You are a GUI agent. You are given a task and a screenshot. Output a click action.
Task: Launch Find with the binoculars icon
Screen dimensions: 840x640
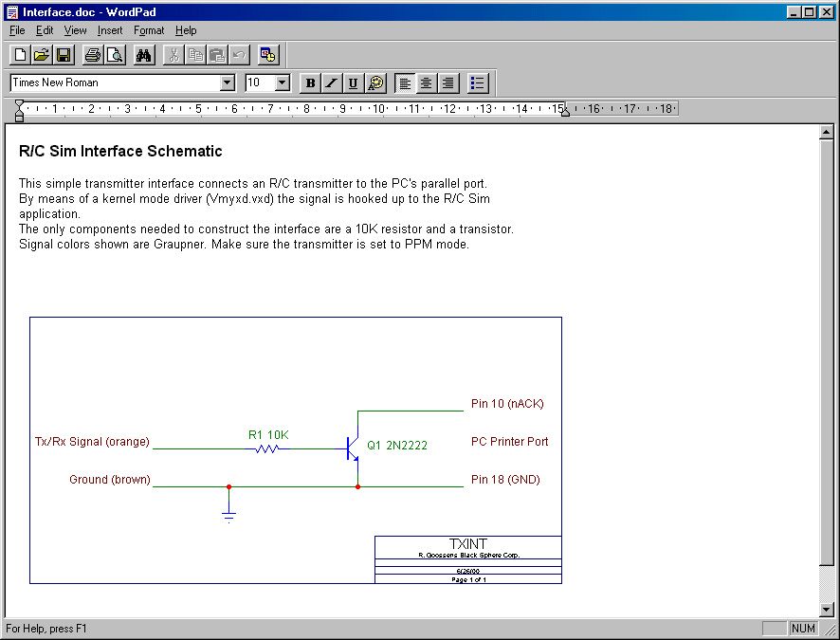143,55
